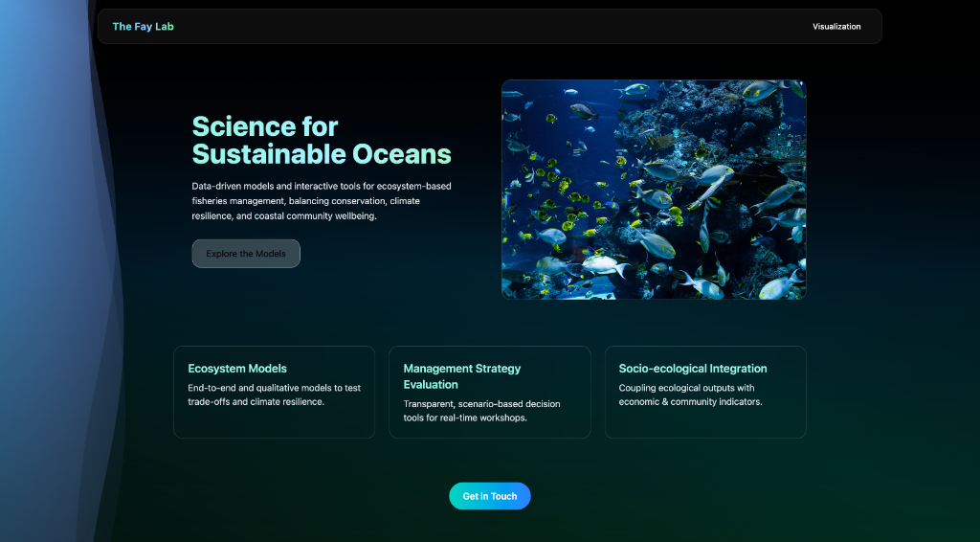980x542 pixels.
Task: Click the economic & community indicators description
Action: click(690, 395)
